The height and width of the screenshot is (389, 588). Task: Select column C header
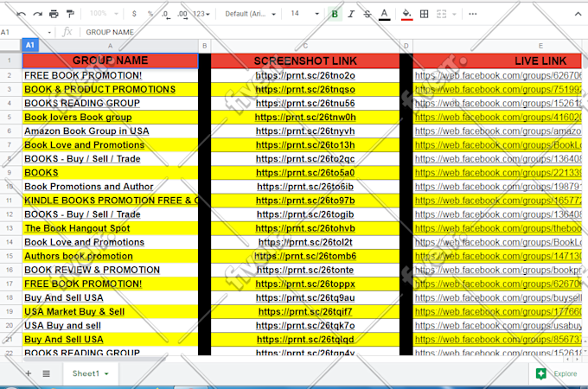pos(305,46)
